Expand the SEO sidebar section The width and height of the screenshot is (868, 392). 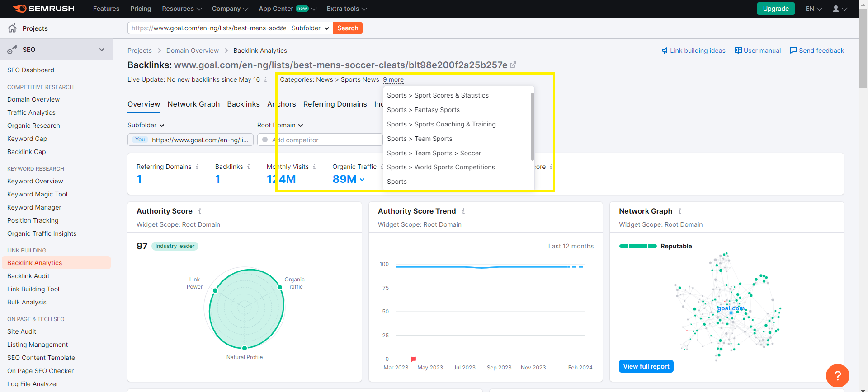pos(102,50)
